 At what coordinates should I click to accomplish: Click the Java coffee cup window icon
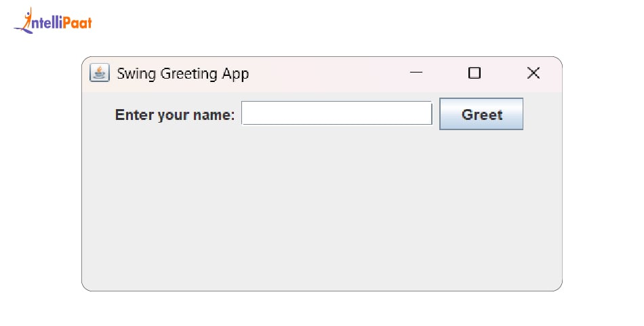point(100,73)
